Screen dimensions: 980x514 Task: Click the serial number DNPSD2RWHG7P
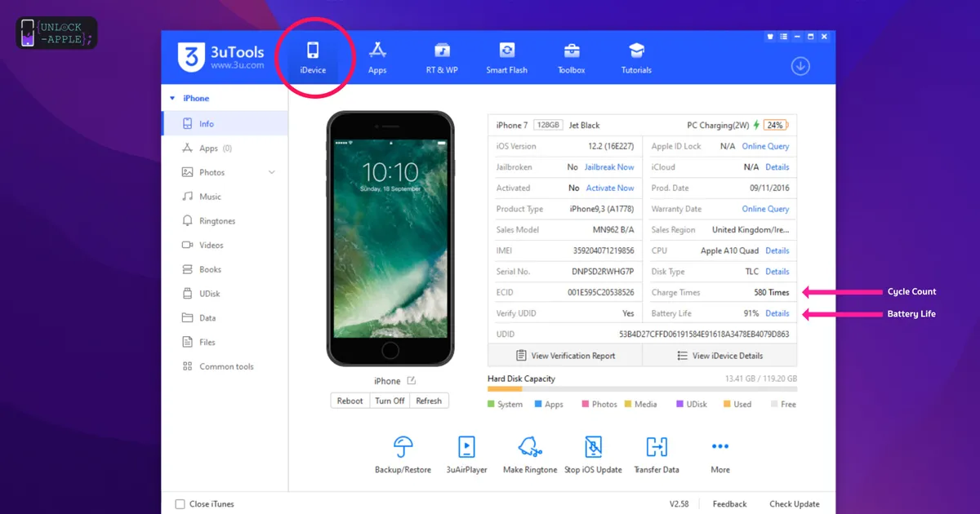603,272
